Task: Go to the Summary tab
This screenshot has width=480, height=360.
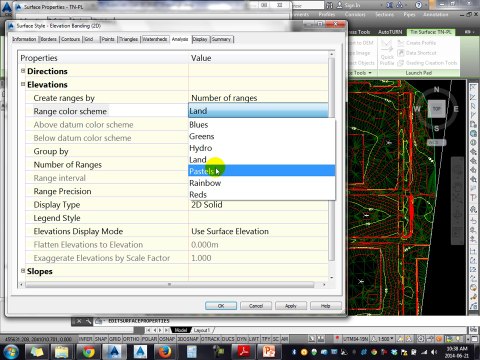Action: (221, 39)
